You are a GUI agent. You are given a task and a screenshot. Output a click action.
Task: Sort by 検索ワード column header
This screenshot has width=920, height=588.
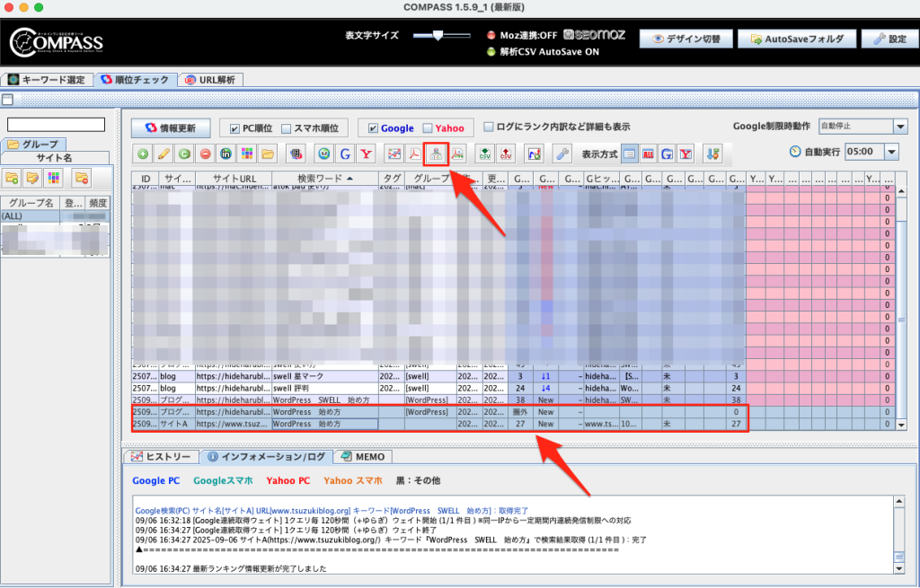(324, 179)
